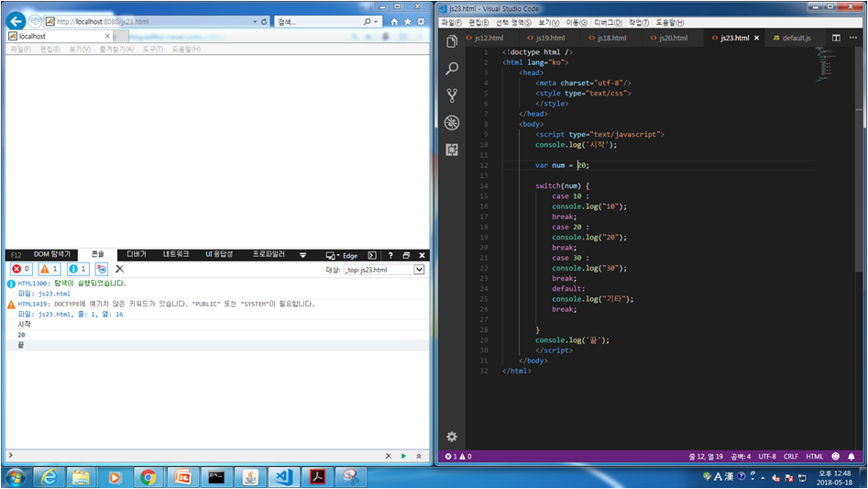Clear the console input line X
Viewport: 868px width, 489px height.
tap(388, 456)
